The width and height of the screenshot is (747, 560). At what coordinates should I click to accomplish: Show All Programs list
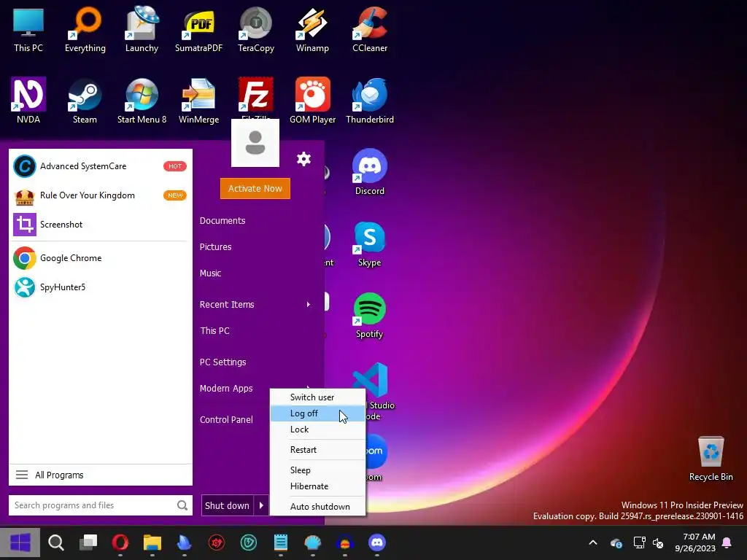101,475
